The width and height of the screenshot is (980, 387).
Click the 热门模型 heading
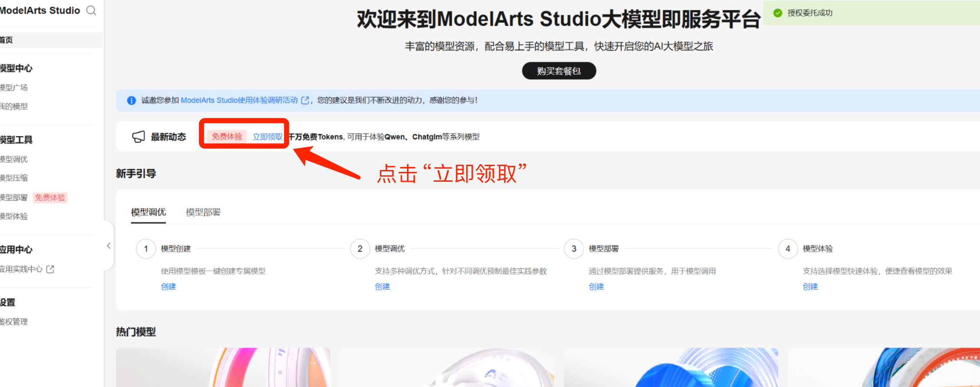[136, 332]
